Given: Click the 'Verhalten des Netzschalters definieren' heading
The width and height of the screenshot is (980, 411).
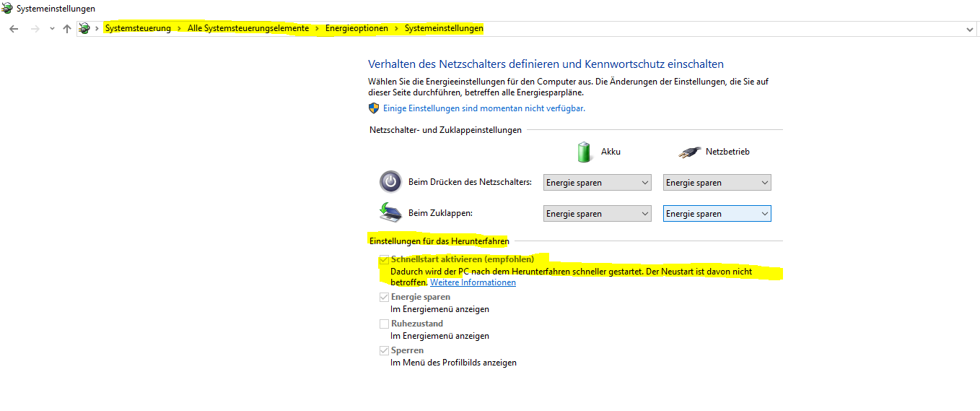Looking at the screenshot, I should click(x=546, y=64).
